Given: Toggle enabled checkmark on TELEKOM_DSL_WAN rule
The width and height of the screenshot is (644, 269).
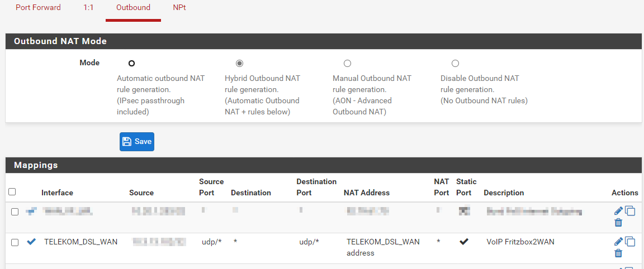Looking at the screenshot, I should pos(31,242).
